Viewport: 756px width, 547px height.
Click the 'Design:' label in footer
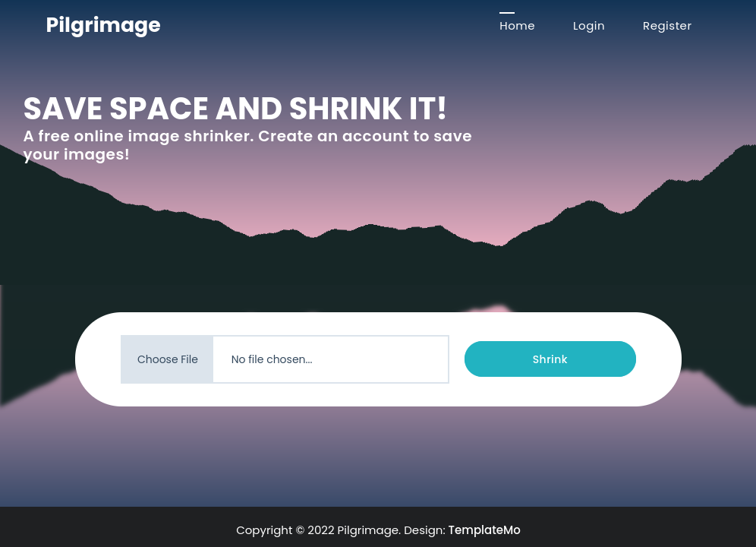[x=424, y=530]
